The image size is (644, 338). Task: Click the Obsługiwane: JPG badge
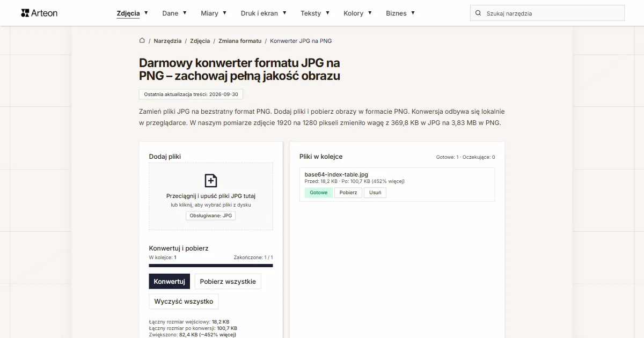(211, 216)
